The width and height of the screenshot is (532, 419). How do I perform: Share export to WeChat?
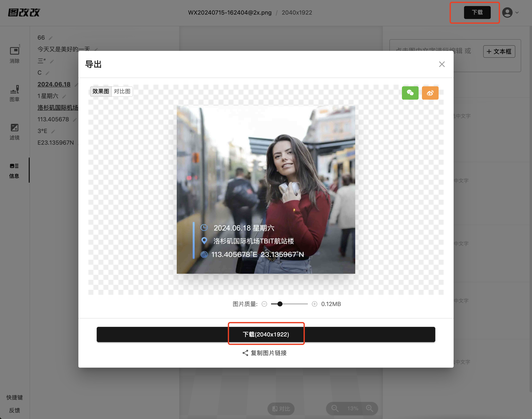[410, 93]
